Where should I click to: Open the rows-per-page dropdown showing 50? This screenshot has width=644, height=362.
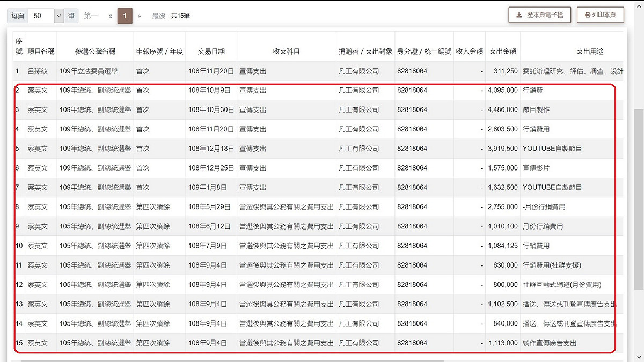(47, 16)
